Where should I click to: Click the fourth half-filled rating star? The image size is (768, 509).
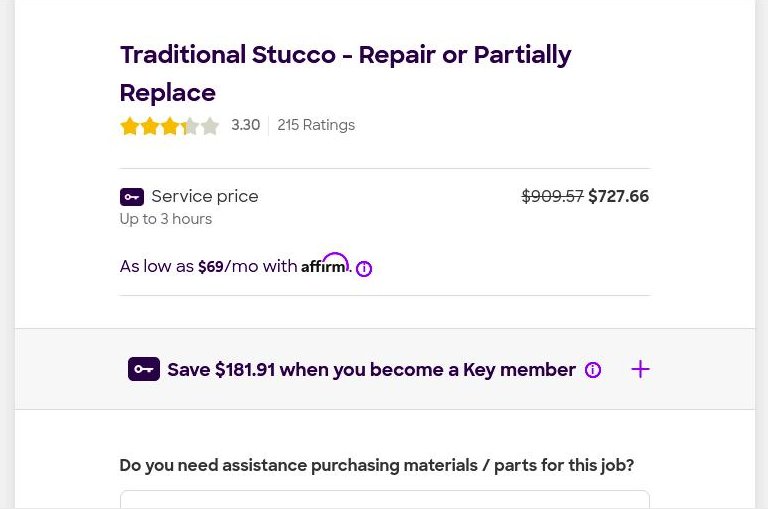[189, 126]
